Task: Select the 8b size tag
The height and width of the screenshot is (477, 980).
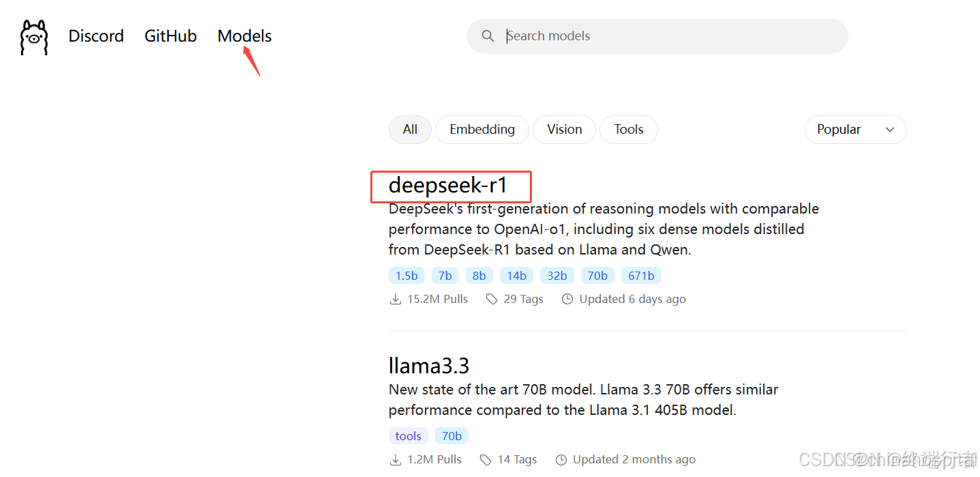Action: tap(479, 276)
